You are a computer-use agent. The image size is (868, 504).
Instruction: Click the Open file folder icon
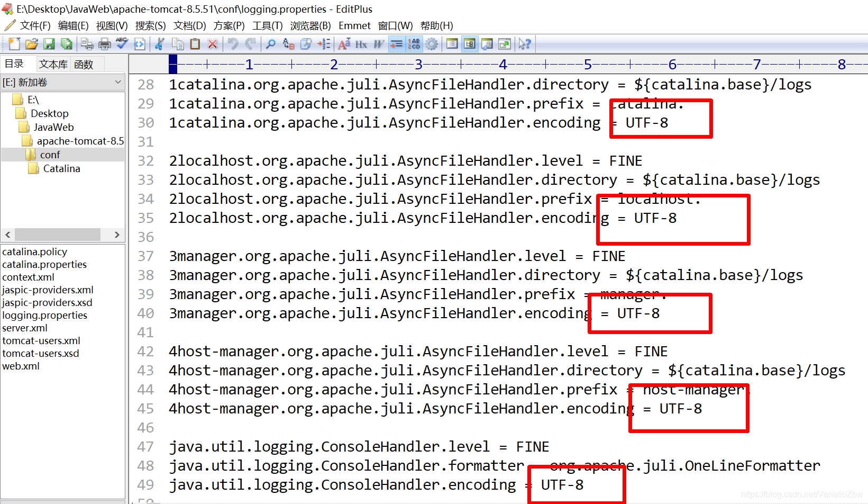pyautogui.click(x=32, y=44)
